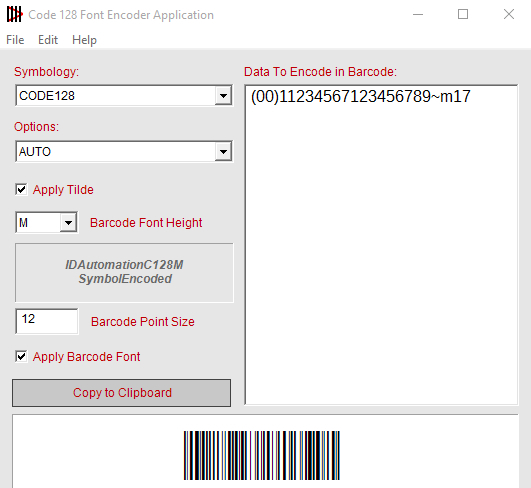Minimize the Font Encoder window
Screen dimensions: 531x488
point(418,15)
